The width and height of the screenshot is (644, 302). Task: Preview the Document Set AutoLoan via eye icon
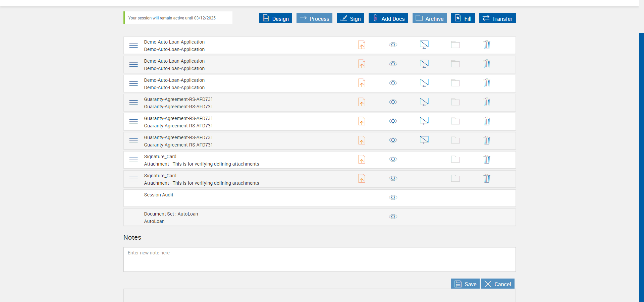click(x=393, y=217)
